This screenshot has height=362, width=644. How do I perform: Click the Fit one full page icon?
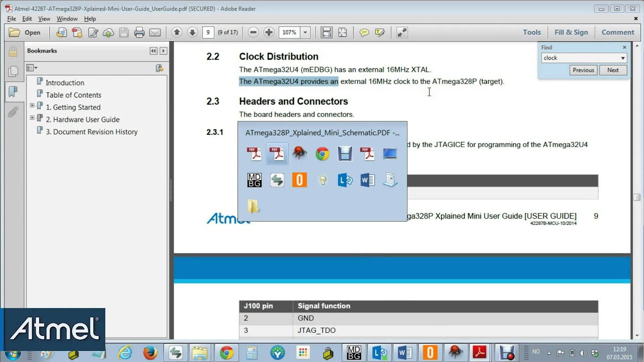(343, 32)
